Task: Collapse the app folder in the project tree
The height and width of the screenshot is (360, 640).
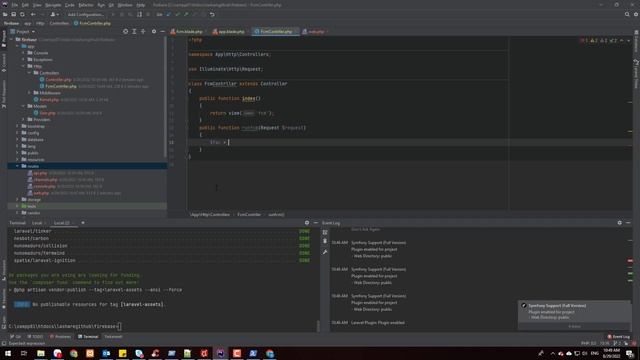Action: point(18,46)
